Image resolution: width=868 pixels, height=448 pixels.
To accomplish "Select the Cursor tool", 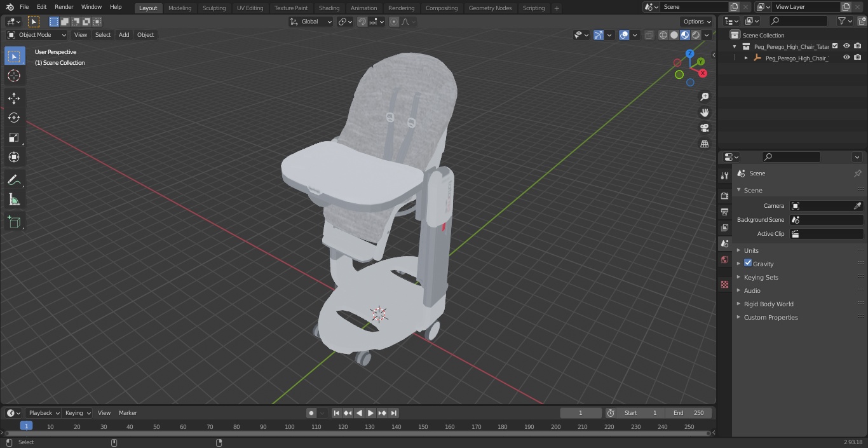I will (x=14, y=76).
